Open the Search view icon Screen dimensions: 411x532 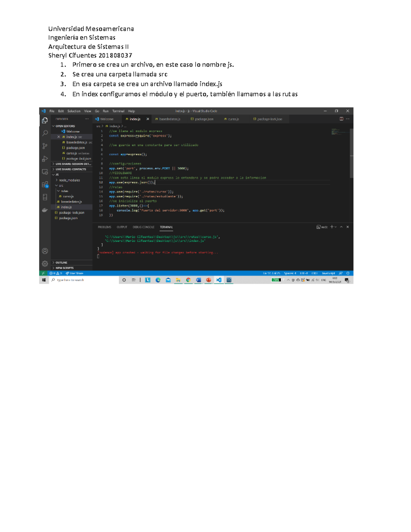(x=44, y=133)
